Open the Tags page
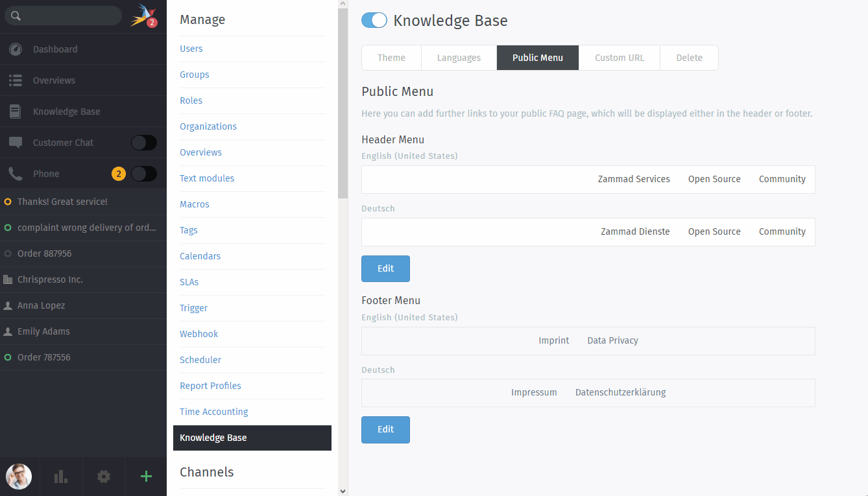Viewport: 868px width, 496px height. (189, 230)
